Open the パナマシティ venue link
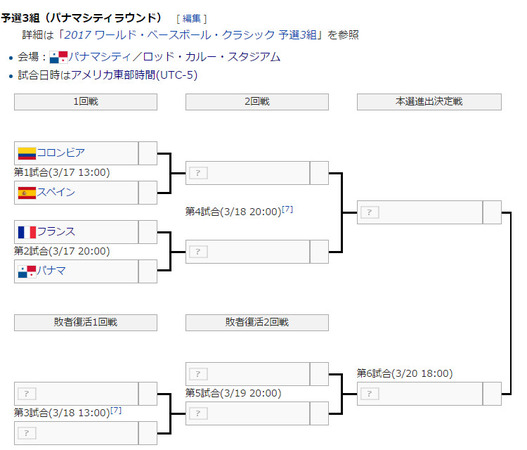The height and width of the screenshot is (450, 527). click(x=100, y=57)
